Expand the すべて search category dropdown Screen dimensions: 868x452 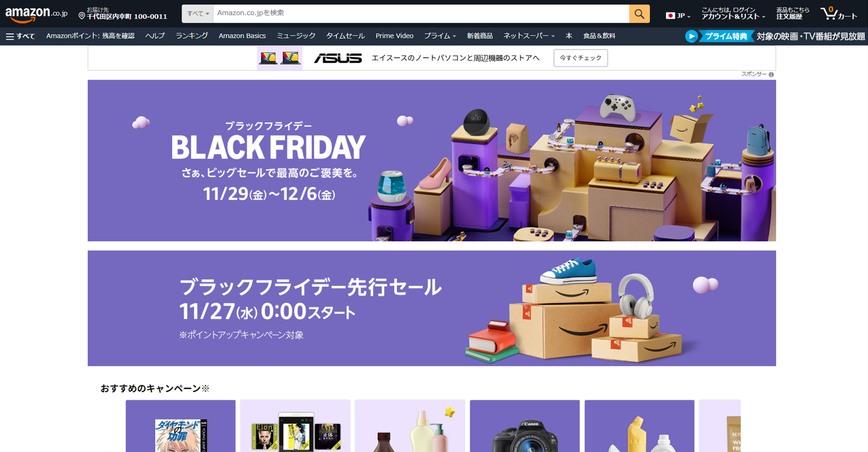click(x=198, y=14)
